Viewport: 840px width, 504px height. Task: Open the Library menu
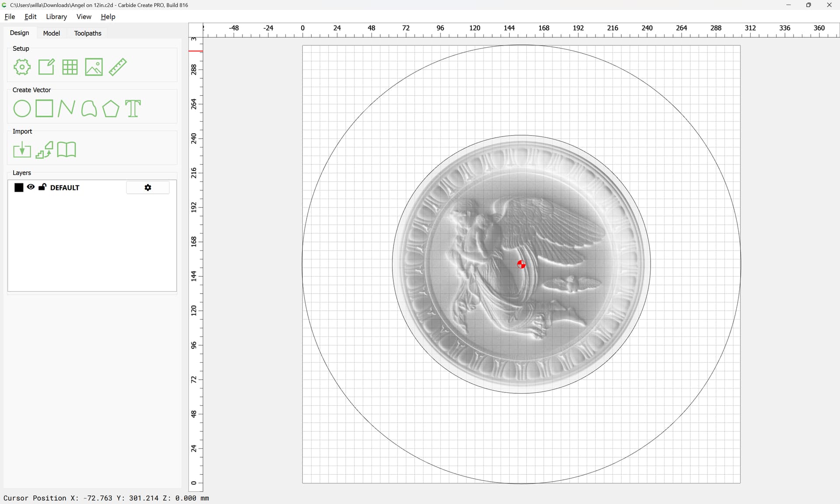pyautogui.click(x=56, y=17)
